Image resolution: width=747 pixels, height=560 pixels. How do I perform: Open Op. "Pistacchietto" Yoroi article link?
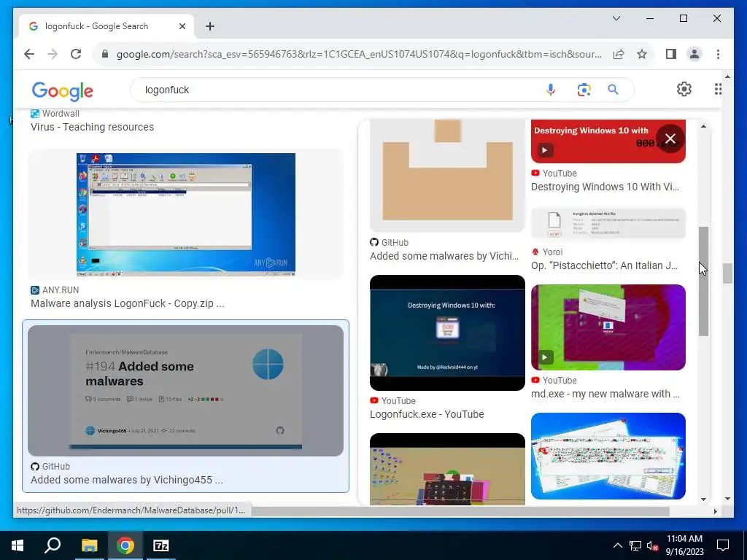click(605, 265)
